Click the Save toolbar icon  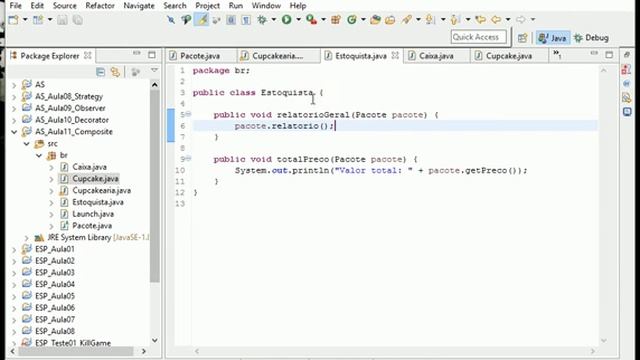click(62, 20)
